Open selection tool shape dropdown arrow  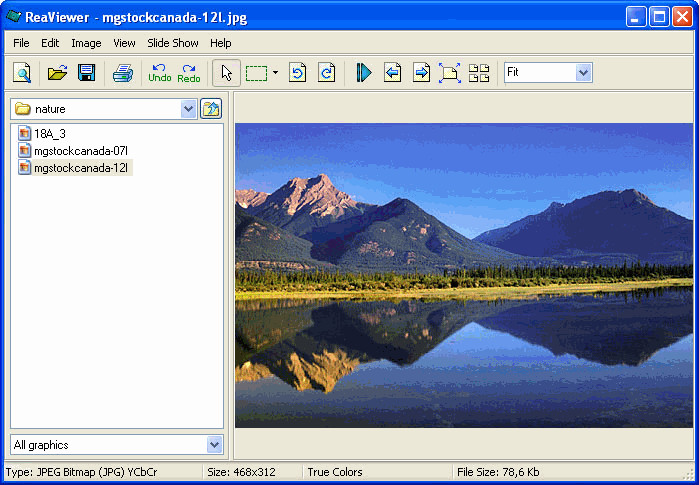click(x=275, y=73)
